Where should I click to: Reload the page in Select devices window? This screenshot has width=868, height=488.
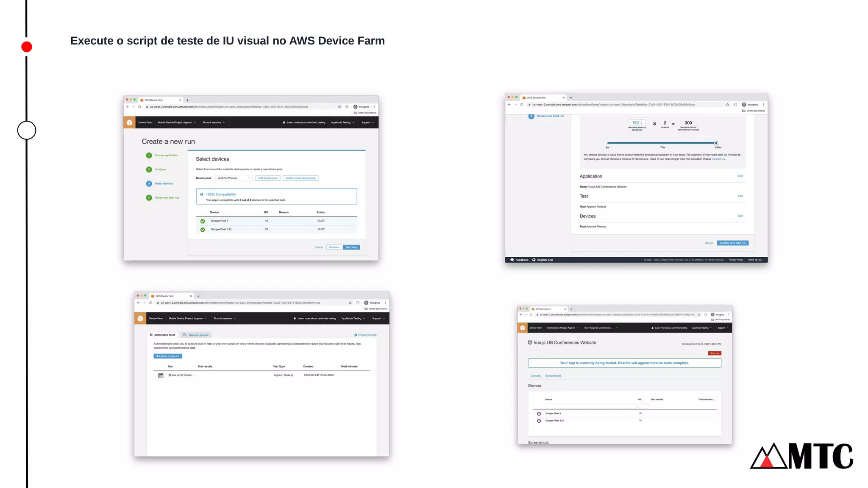tap(139, 107)
